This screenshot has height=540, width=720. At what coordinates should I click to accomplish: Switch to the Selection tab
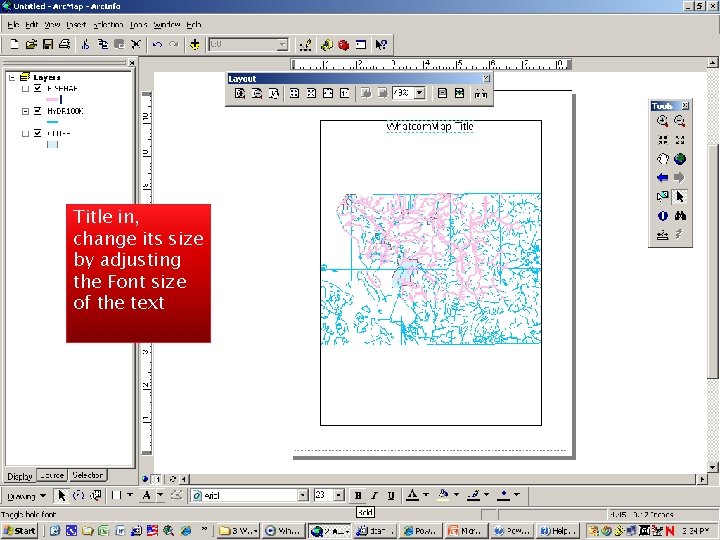(87, 475)
